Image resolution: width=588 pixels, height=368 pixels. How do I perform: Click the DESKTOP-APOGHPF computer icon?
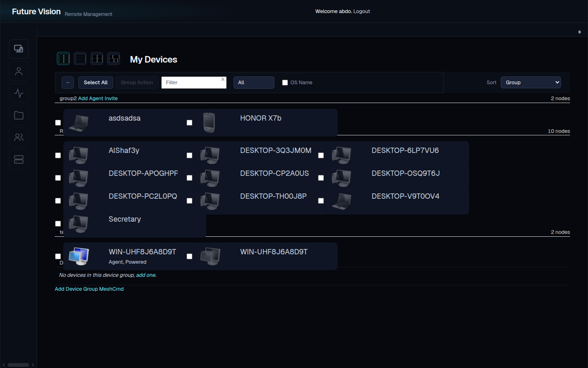78,178
